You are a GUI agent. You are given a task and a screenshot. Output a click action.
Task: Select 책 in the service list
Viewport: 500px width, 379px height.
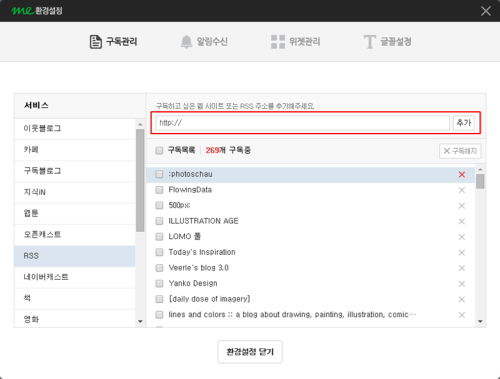click(x=75, y=299)
